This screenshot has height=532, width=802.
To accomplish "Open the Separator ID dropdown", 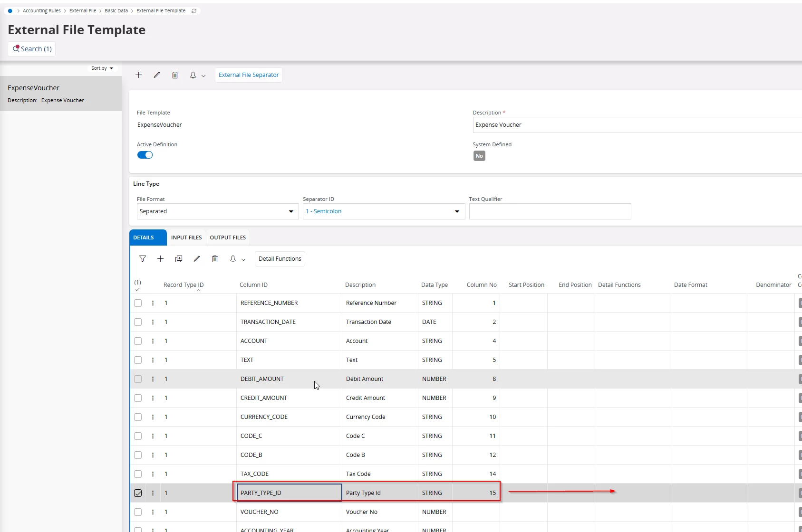I will [384, 211].
